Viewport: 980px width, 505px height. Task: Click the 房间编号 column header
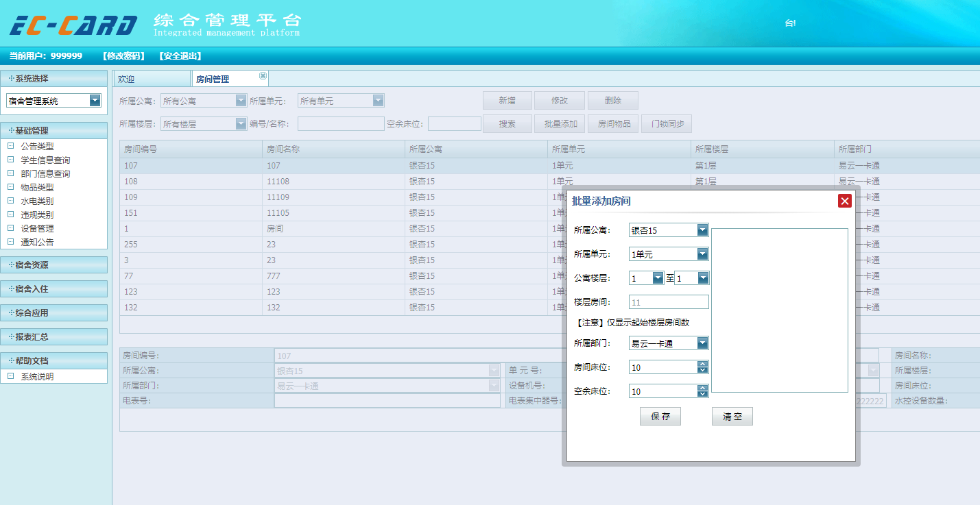point(191,149)
